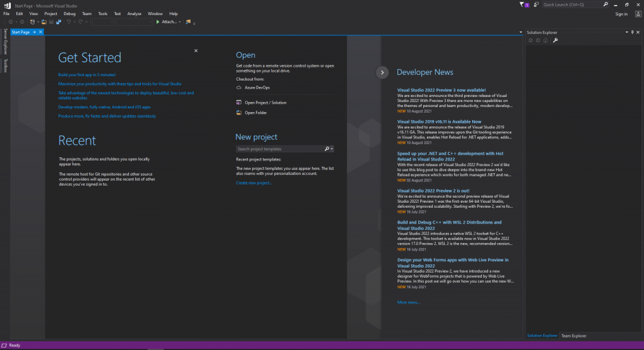Open the Tools menu
The width and height of the screenshot is (644, 350).
pos(103,14)
